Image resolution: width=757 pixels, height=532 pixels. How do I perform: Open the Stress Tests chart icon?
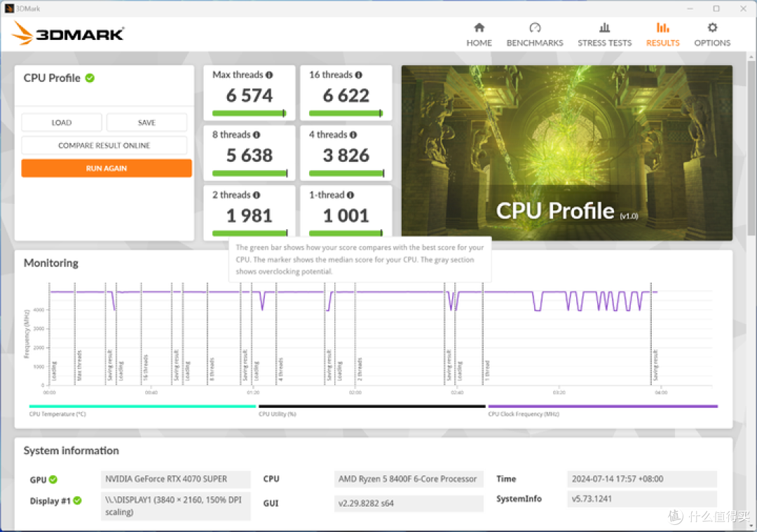604,27
